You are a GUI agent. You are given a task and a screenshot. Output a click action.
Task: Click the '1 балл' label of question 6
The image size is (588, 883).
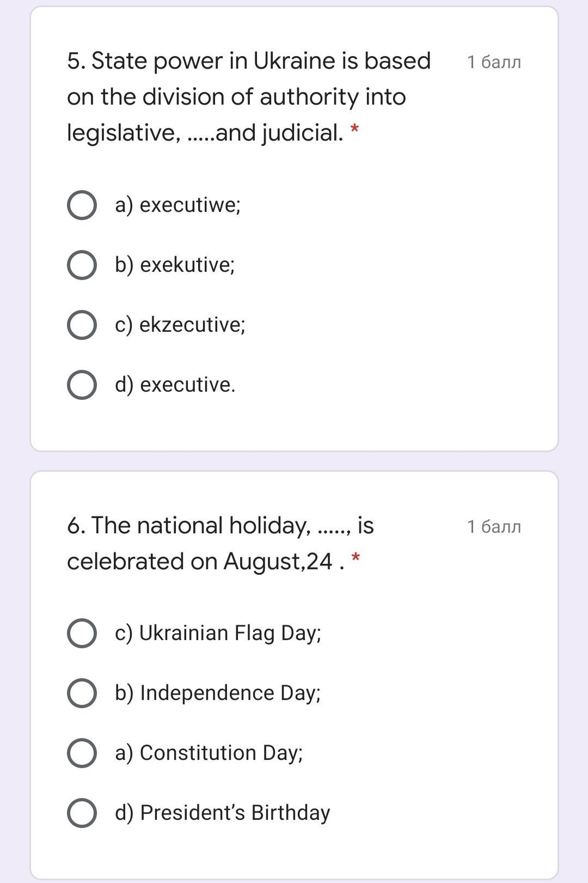coord(494,527)
